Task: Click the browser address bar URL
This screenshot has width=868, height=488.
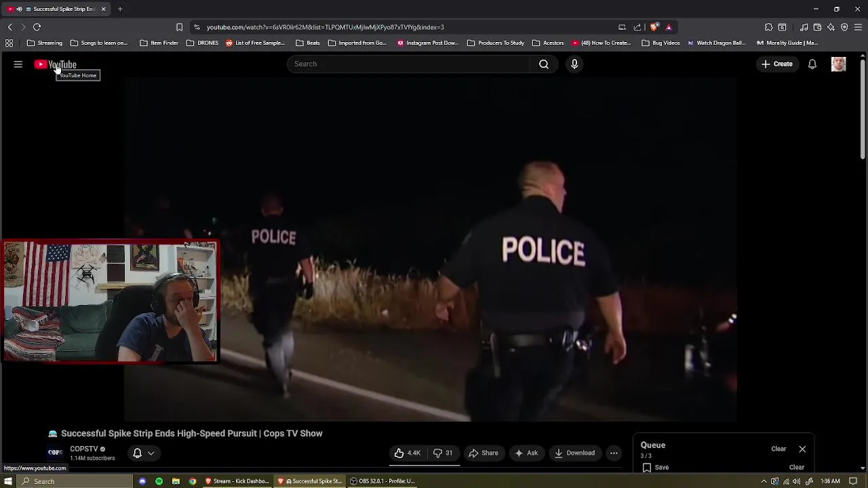Action: coord(325,27)
